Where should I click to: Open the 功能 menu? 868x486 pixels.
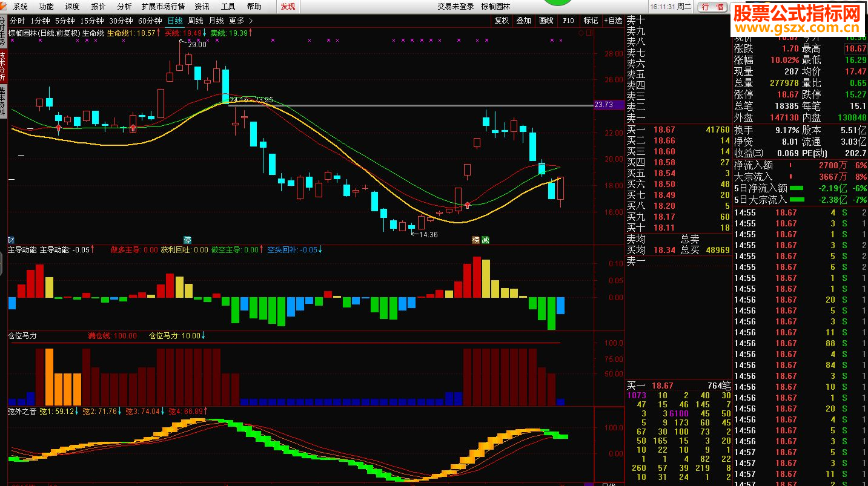pos(47,7)
